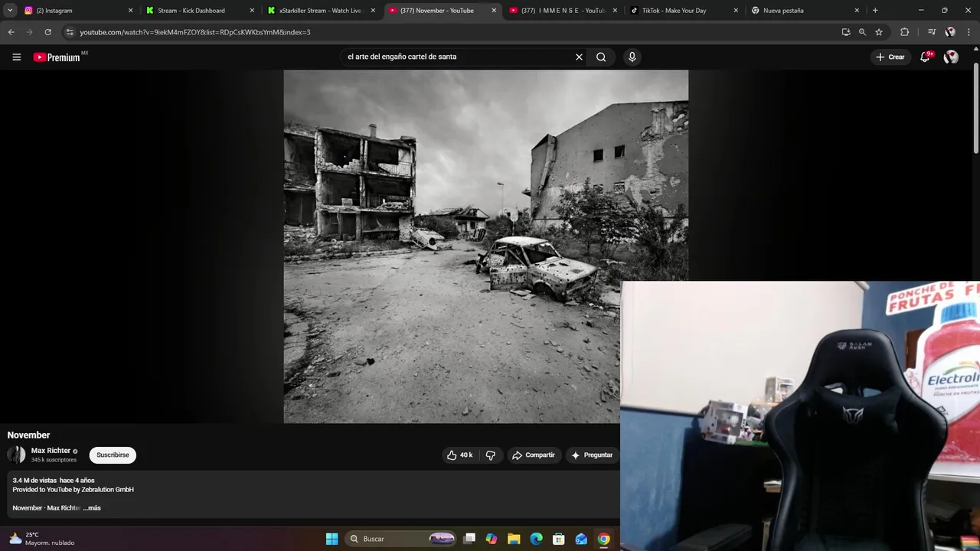Click '345 k suscriptores' text
Screen dimensions: 980x551
click(x=54, y=460)
